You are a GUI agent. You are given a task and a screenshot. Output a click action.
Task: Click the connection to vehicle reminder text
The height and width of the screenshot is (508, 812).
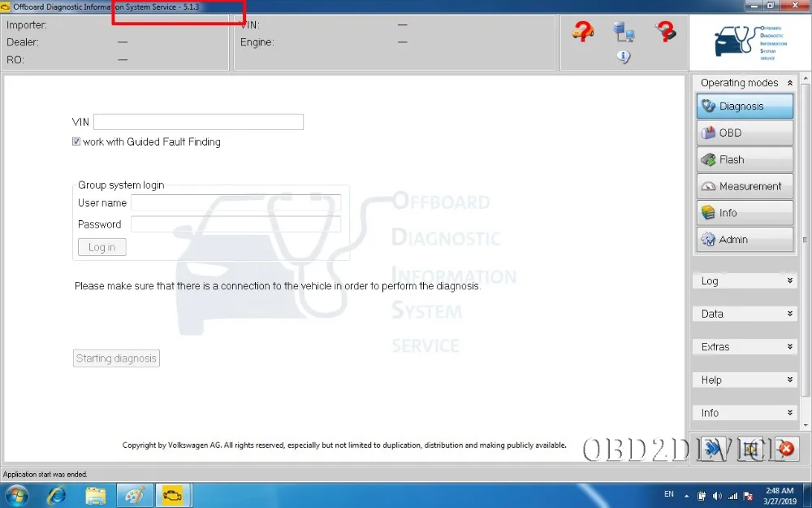pyautogui.click(x=278, y=285)
